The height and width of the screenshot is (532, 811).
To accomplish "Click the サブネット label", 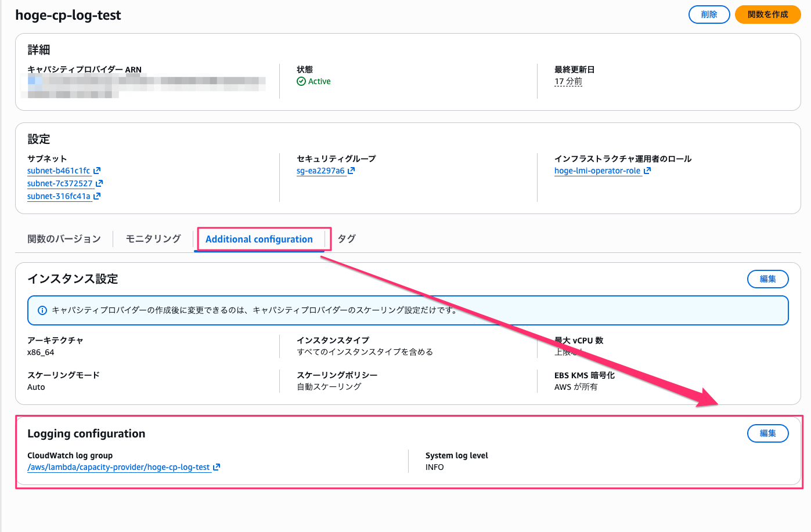I will pos(47,159).
